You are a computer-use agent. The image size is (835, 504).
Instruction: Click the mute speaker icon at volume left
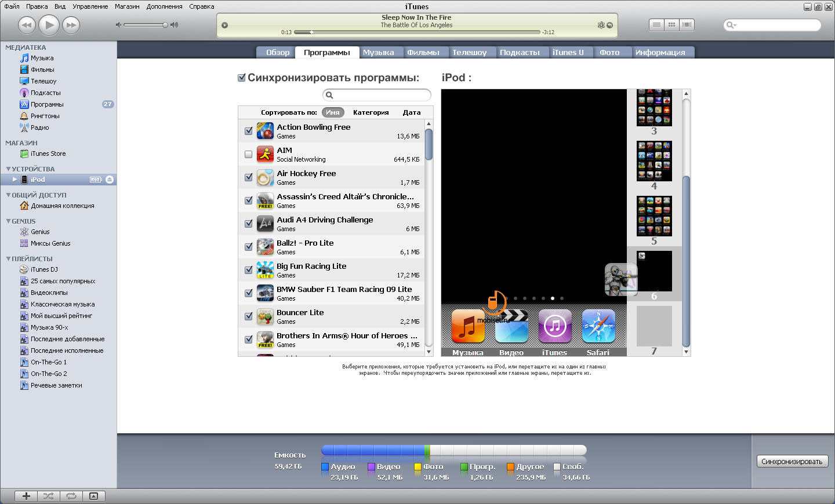pyautogui.click(x=118, y=25)
